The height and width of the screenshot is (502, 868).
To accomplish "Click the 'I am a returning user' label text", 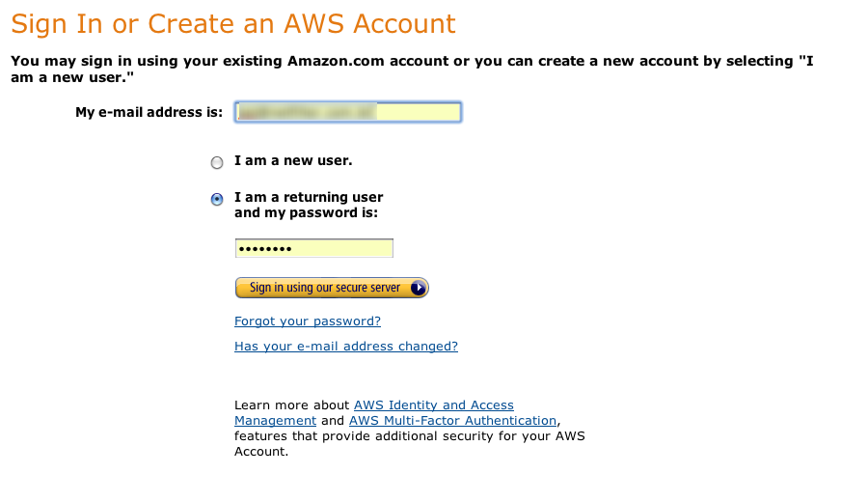I will (309, 197).
